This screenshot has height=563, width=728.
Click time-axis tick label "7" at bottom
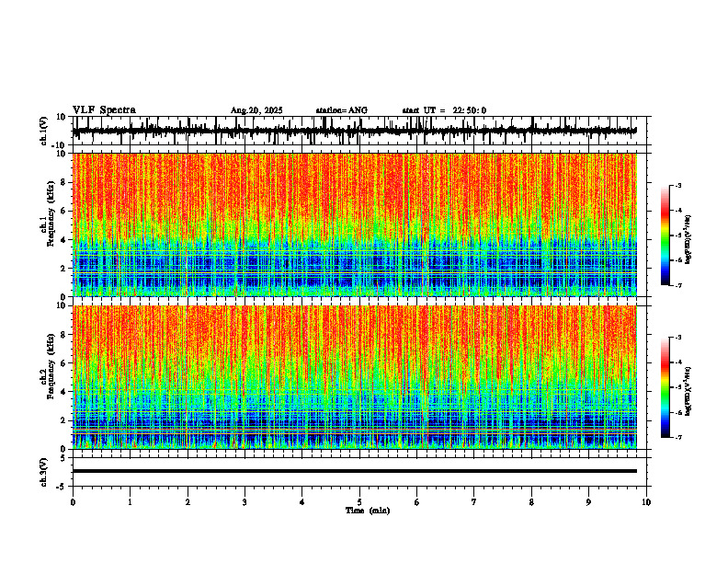[x=474, y=502]
